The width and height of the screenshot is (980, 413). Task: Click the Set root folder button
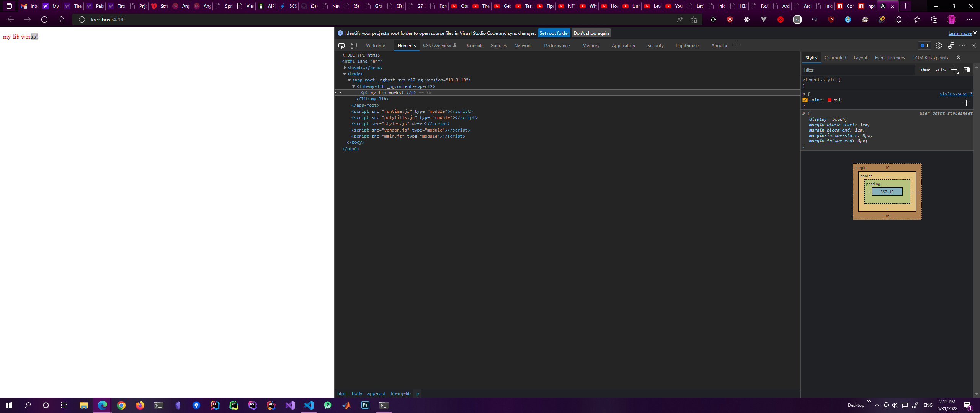(x=554, y=33)
